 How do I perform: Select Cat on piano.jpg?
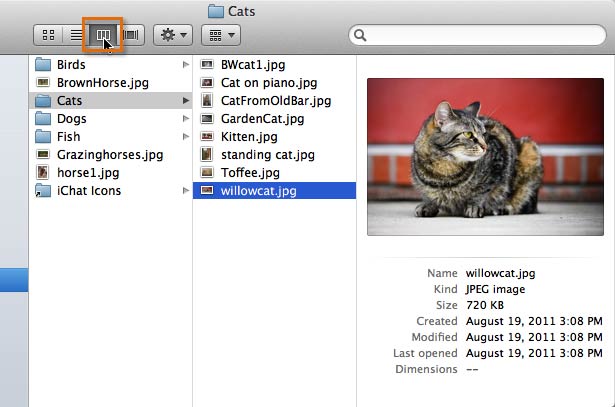(268, 83)
